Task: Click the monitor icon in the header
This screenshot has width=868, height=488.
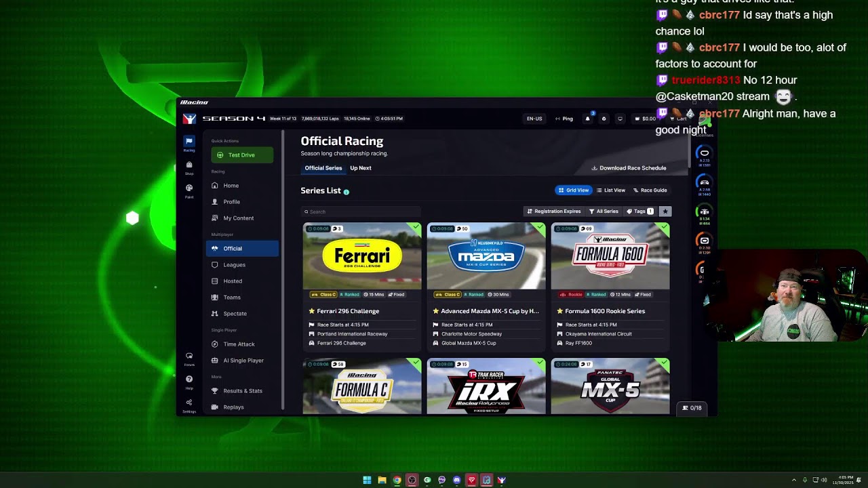Action: point(620,119)
